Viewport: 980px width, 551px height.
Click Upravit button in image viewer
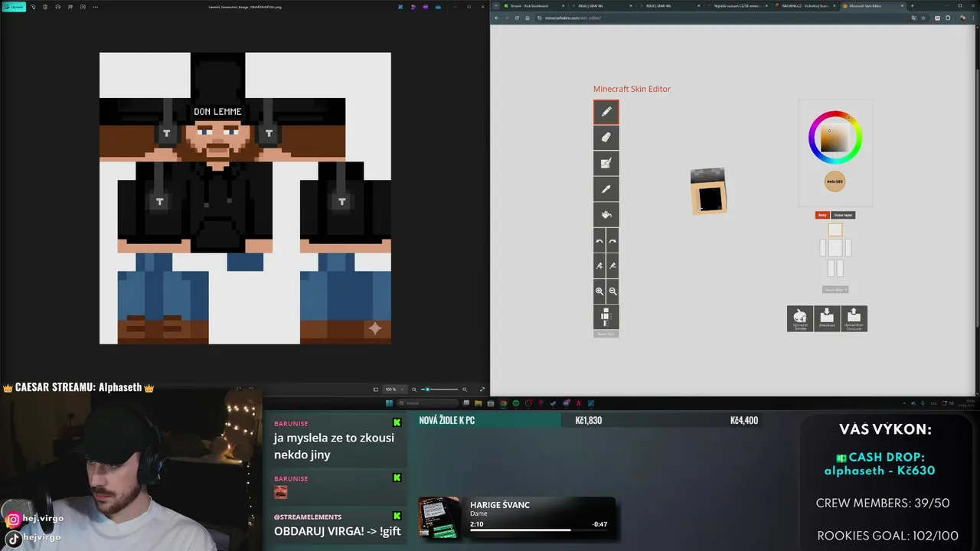point(14,7)
